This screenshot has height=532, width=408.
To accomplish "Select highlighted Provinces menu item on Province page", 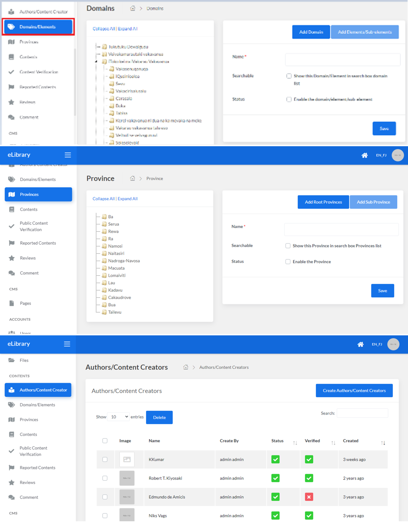I will tap(38, 194).
